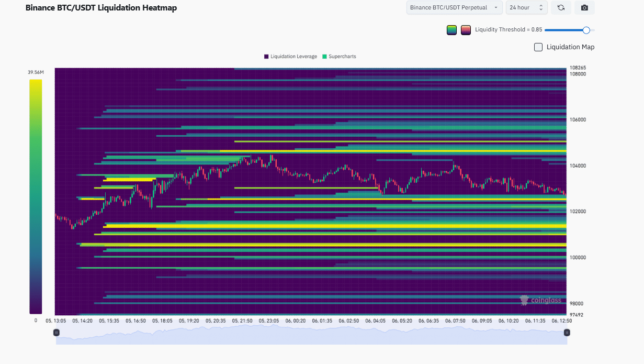Click the left zoom range handle
Screen dimensions: 644x364
(x=57, y=333)
